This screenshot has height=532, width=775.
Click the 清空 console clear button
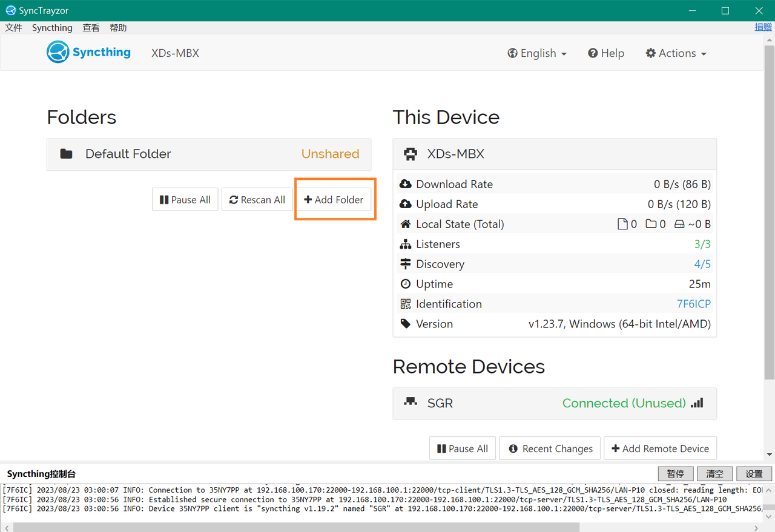coord(715,474)
